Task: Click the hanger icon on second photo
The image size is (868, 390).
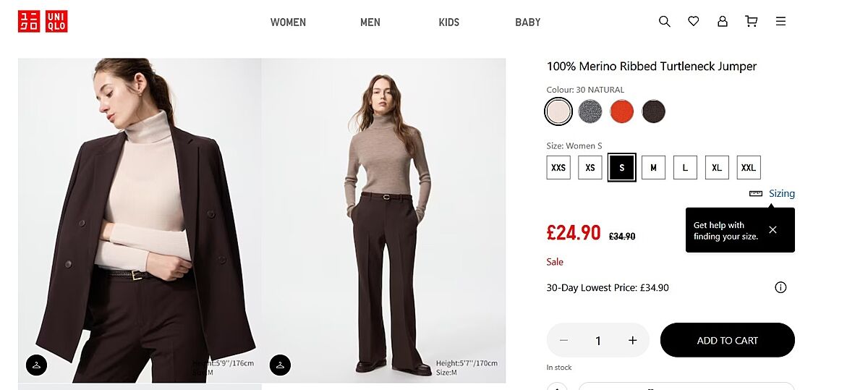Action: pos(280,365)
